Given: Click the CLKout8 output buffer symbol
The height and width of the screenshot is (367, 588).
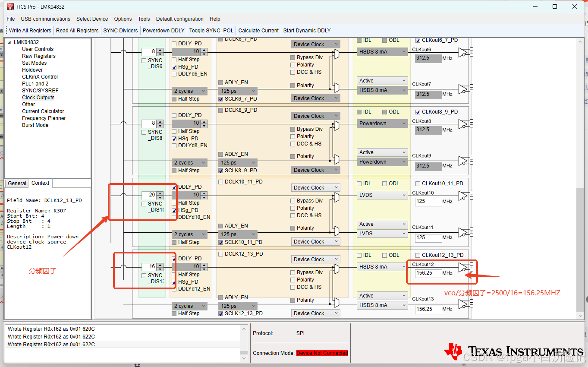Looking at the screenshot, I should point(463,124).
